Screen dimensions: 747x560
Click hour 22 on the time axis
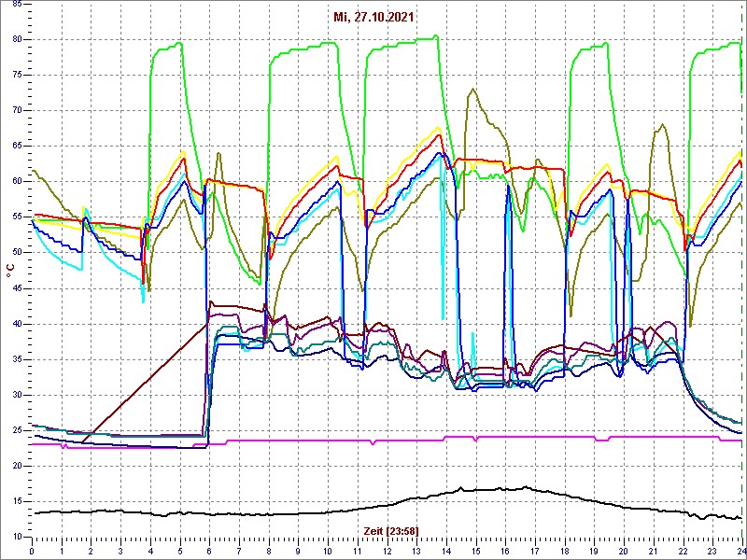(x=683, y=549)
